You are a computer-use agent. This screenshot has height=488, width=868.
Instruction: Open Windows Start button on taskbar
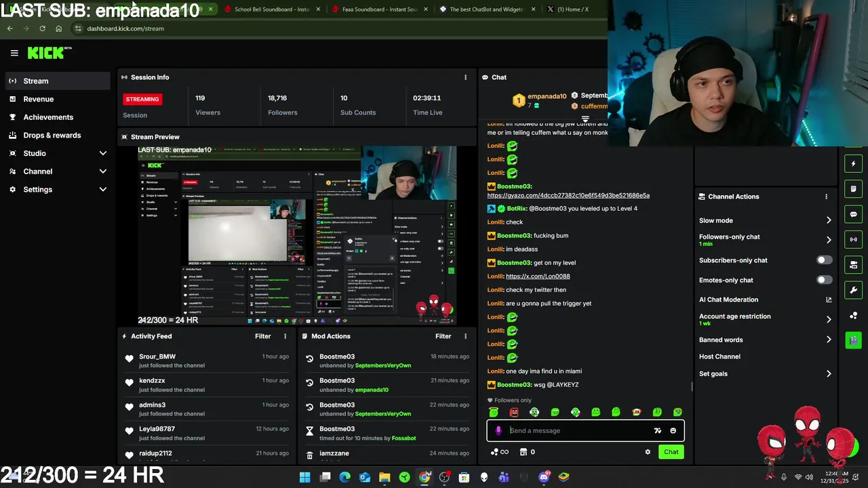(305, 477)
